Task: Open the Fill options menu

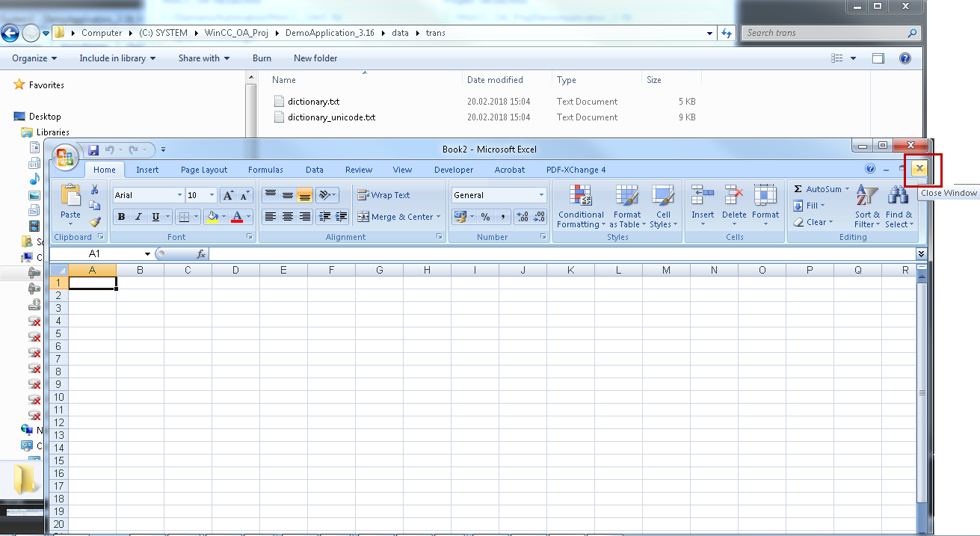Action: 809,206
